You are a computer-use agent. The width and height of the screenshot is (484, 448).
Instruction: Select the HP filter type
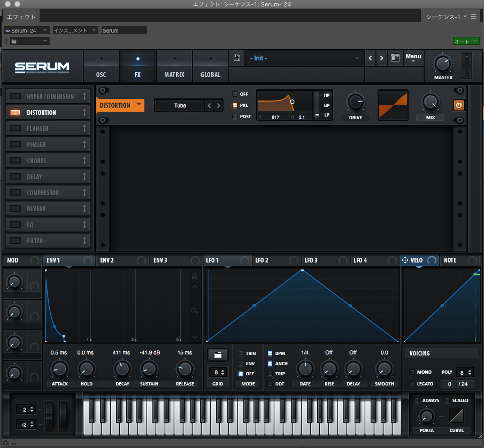[327, 95]
